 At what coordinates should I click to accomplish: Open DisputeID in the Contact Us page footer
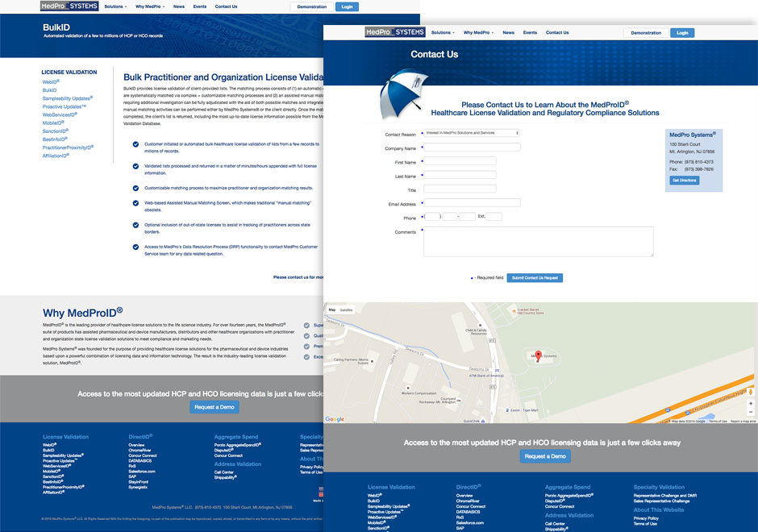(555, 501)
